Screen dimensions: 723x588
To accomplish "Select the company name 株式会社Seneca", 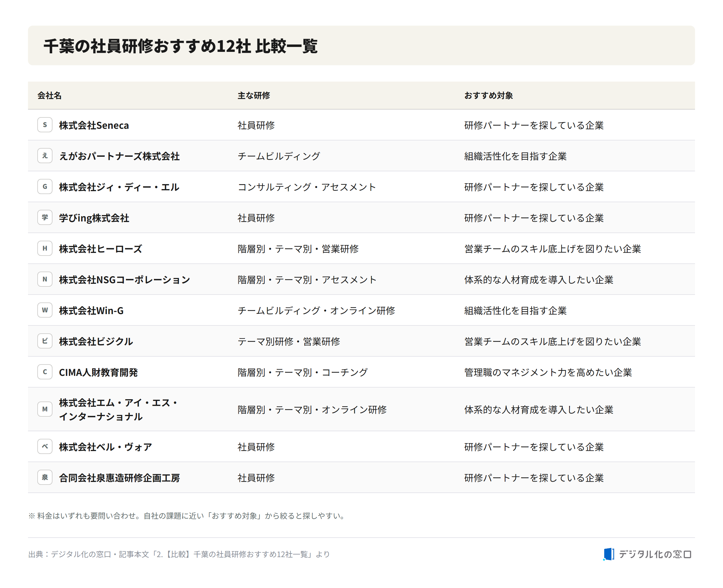I will click(x=94, y=125).
